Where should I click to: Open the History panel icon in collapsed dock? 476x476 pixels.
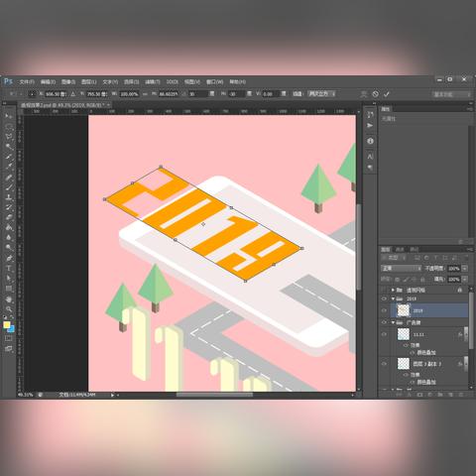coord(370,115)
